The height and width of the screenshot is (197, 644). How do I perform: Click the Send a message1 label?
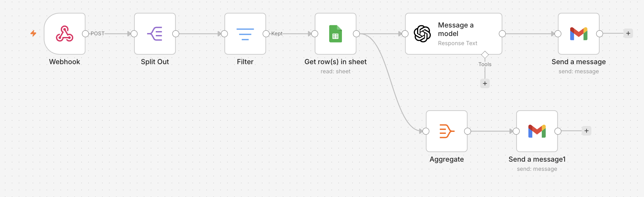pos(537,159)
